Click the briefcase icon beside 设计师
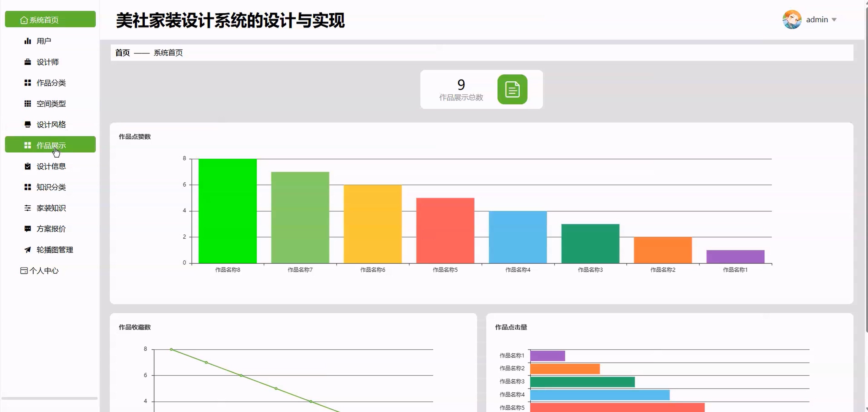The image size is (868, 412). click(x=28, y=62)
